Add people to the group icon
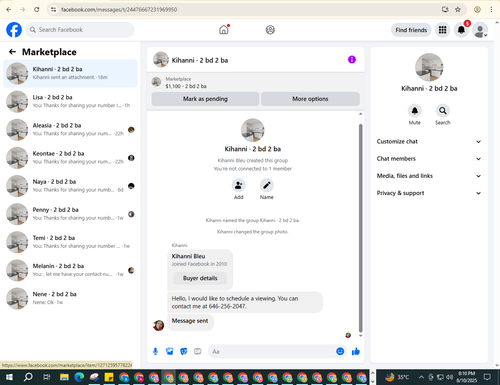Image resolution: width=500 pixels, height=385 pixels. click(239, 185)
